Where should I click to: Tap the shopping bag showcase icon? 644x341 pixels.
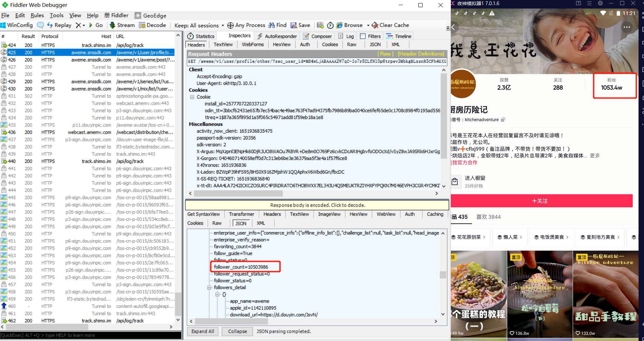pos(455,182)
